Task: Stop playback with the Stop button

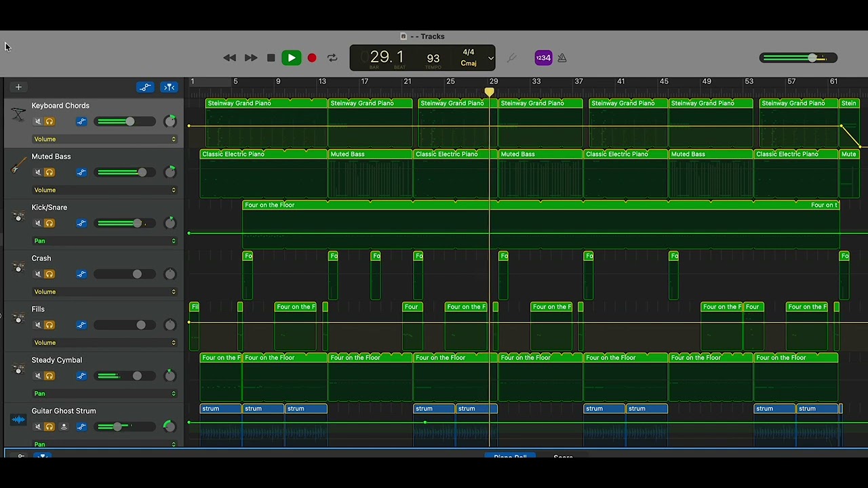Action: (271, 58)
